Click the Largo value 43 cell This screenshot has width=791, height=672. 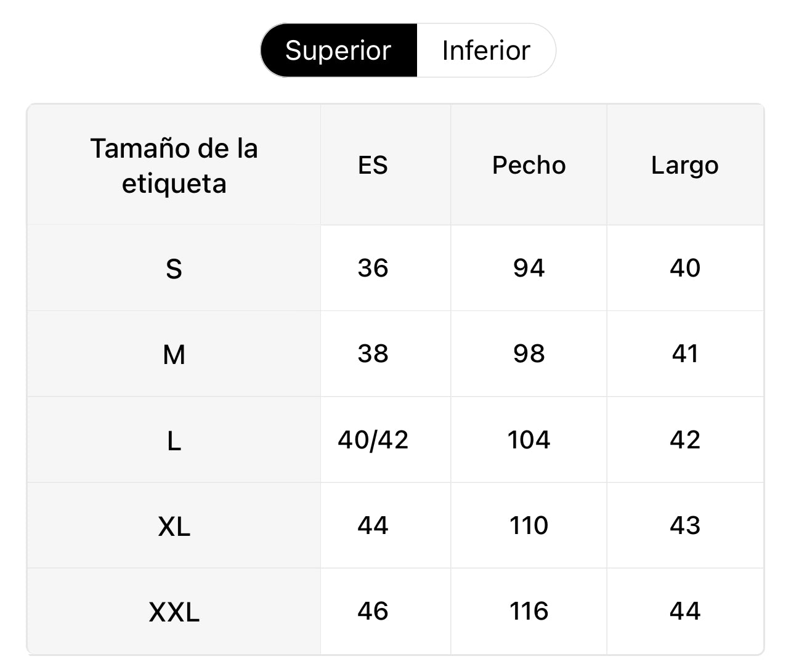(684, 525)
